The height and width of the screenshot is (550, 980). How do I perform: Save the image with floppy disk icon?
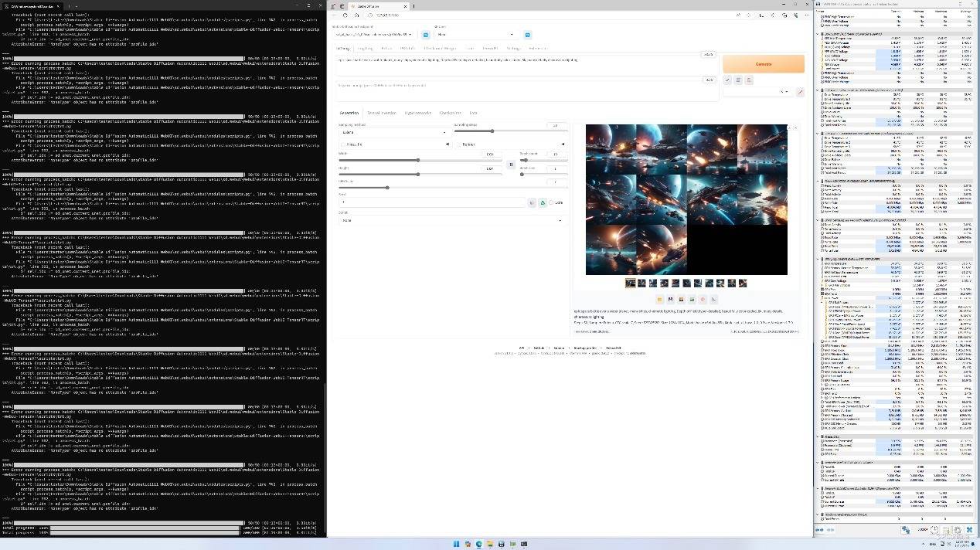pos(670,299)
